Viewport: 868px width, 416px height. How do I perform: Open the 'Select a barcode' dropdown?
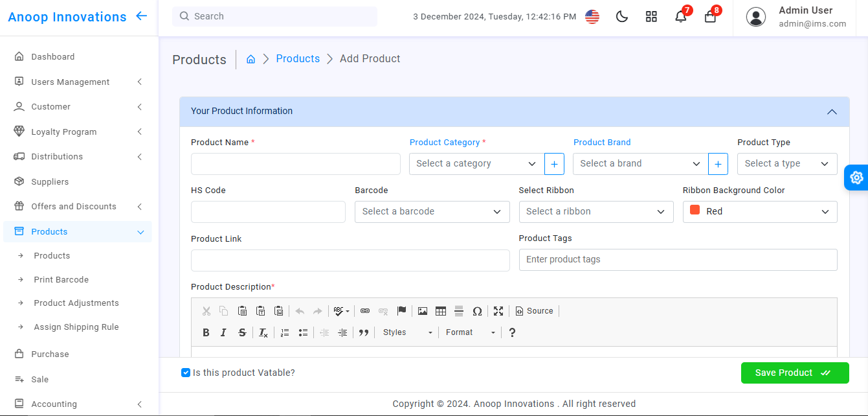click(432, 211)
